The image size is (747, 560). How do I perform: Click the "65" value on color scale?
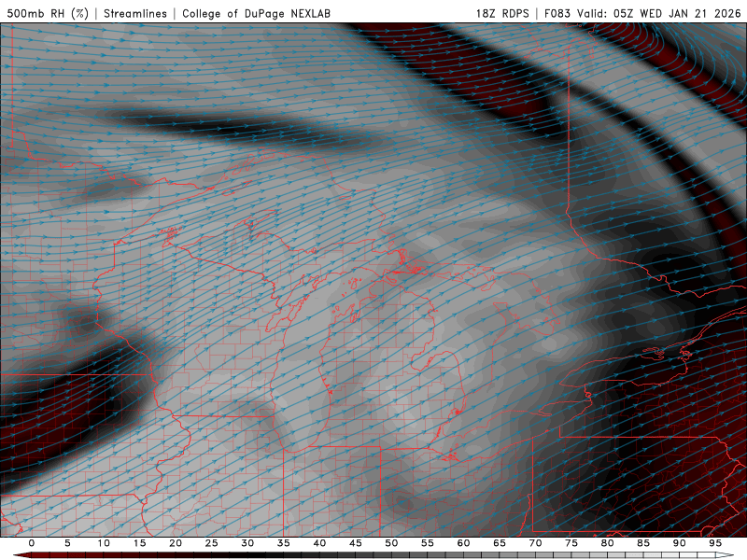pyautogui.click(x=500, y=543)
